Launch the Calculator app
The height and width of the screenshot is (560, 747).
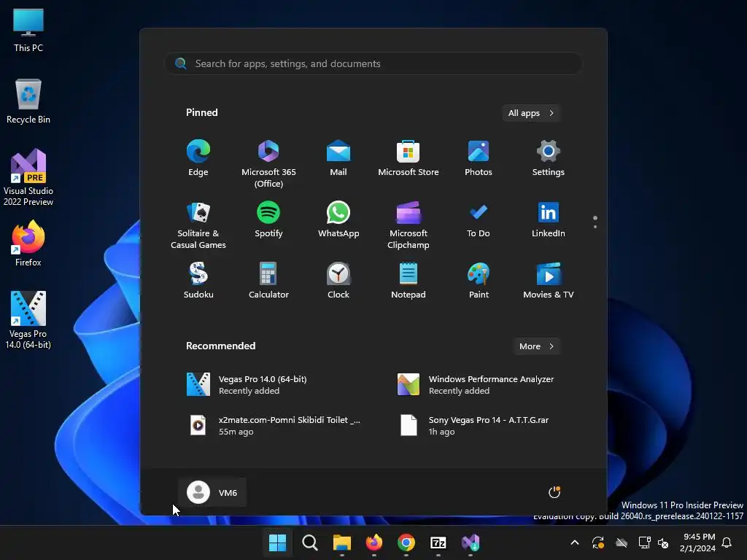point(268,281)
